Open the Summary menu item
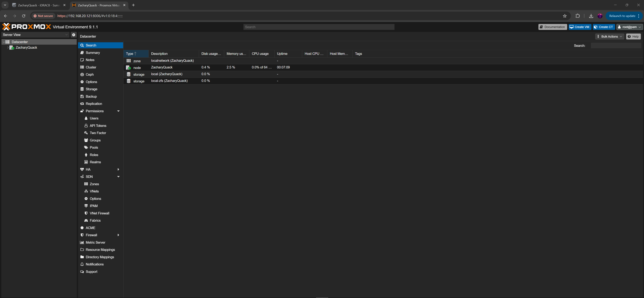 93,53
